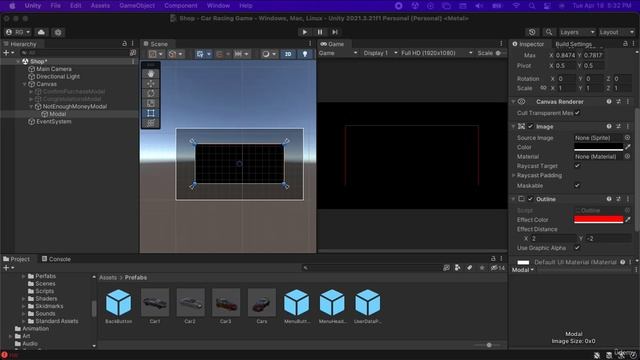Select the Game tab
This screenshot has height=360, width=640.
(332, 44)
